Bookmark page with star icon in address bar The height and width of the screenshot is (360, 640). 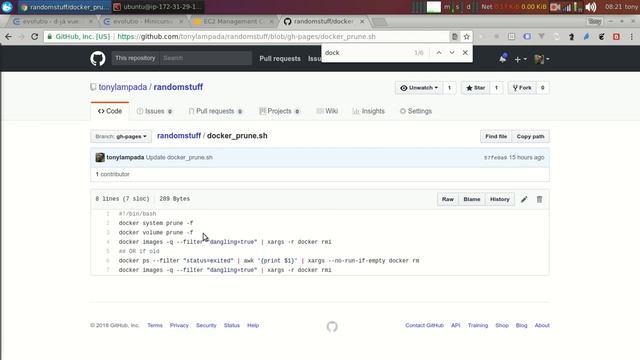coord(467,37)
